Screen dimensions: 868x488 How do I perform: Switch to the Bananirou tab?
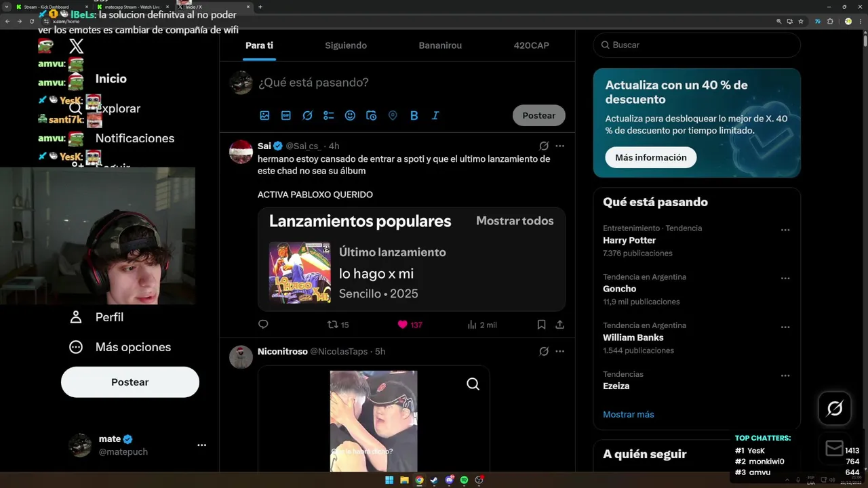pos(440,45)
